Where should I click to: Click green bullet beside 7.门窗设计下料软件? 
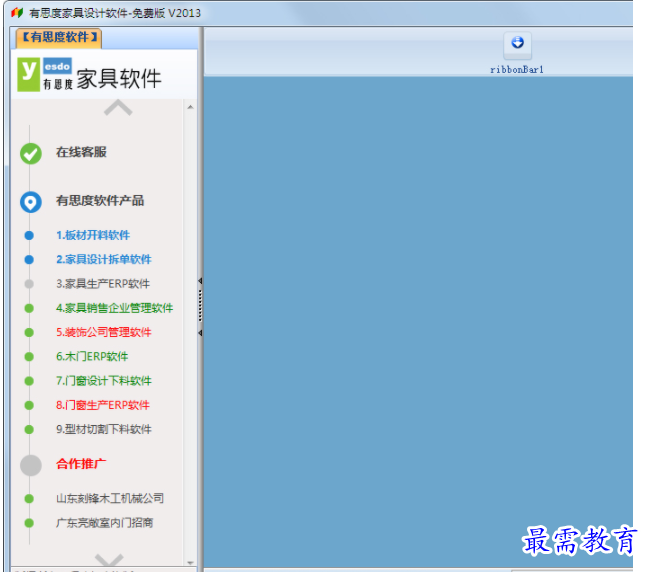tap(29, 382)
